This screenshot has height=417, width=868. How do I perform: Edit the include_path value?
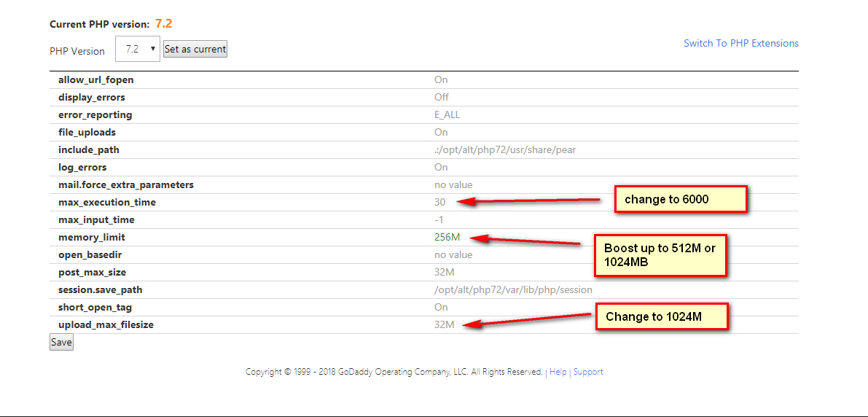[505, 149]
